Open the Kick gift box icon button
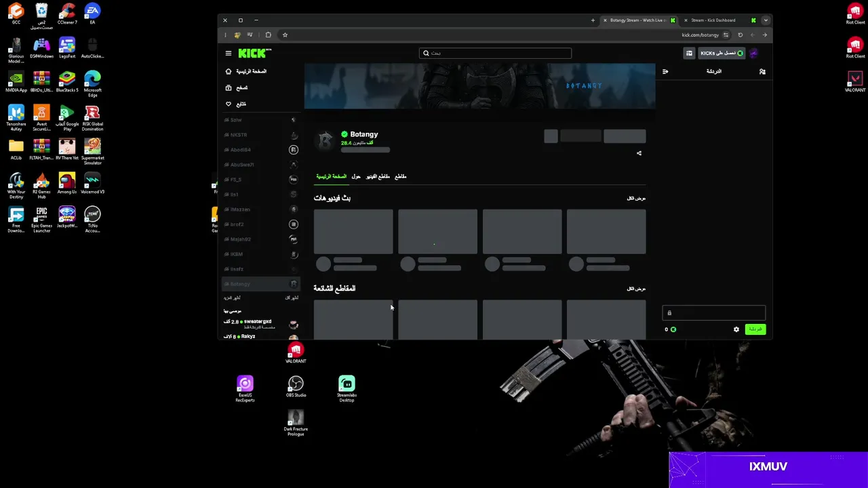This screenshot has width=868, height=488. (689, 53)
